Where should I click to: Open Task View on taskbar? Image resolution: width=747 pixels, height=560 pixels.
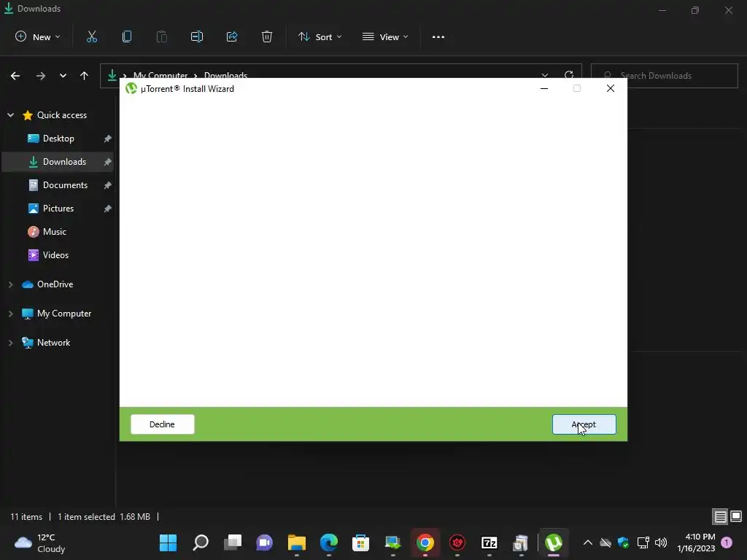point(233,542)
